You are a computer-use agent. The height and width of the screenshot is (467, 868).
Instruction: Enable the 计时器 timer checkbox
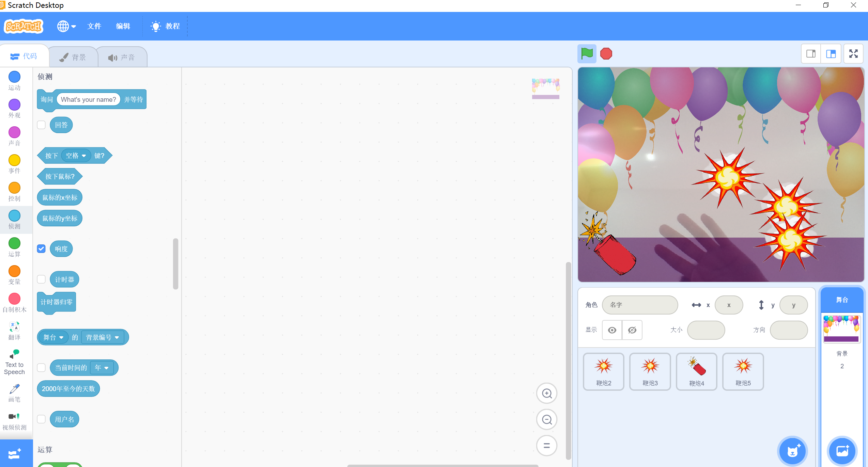[41, 279]
